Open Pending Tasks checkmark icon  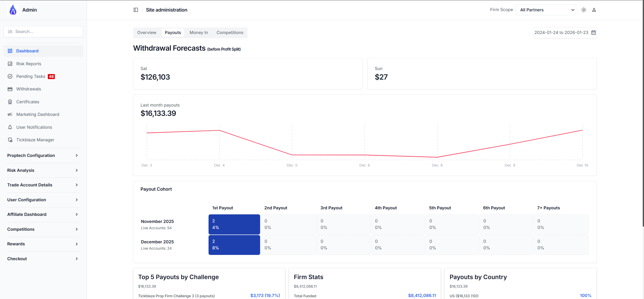tap(10, 76)
